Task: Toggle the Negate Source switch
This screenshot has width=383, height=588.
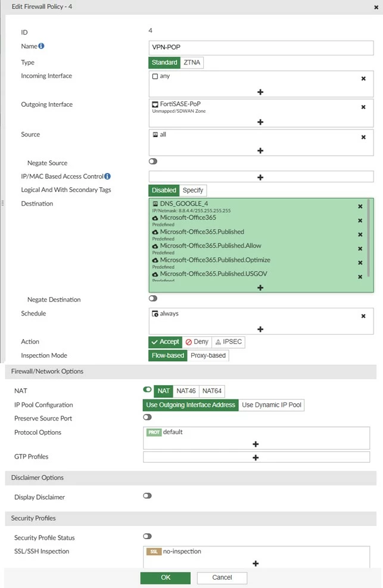Action: pos(152,161)
